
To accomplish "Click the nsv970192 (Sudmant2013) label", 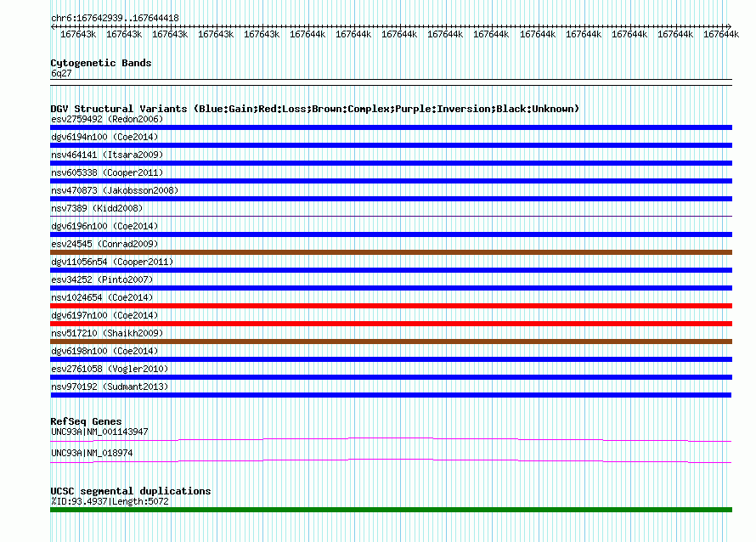I will pos(110,387).
